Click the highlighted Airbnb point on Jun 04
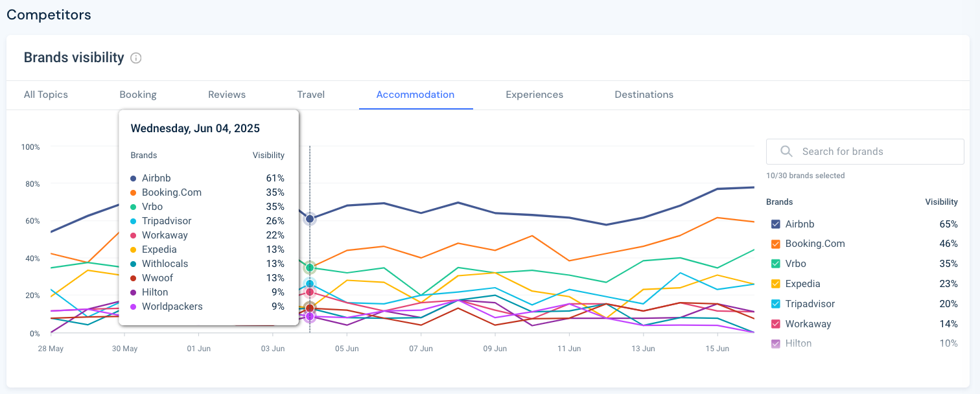This screenshot has width=980, height=394. pyautogui.click(x=310, y=219)
